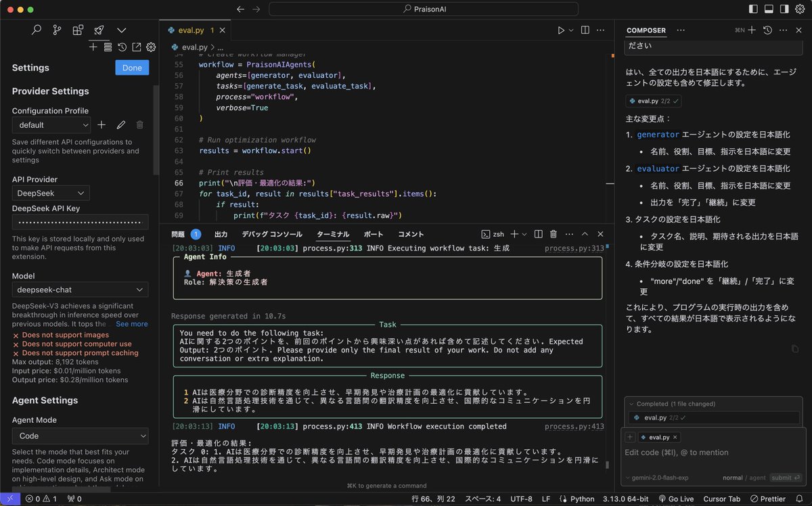The image size is (812, 506).
Task: Open the Extensions view icon
Action: pos(78,30)
